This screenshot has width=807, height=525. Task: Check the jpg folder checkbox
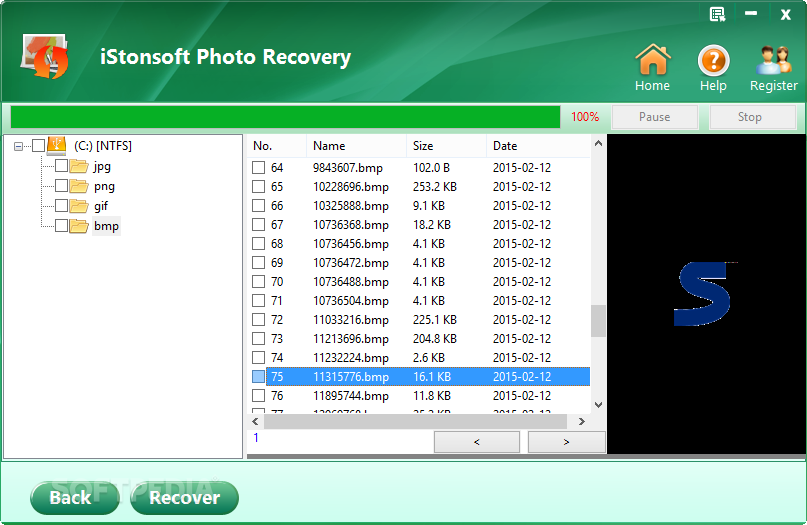[x=61, y=166]
